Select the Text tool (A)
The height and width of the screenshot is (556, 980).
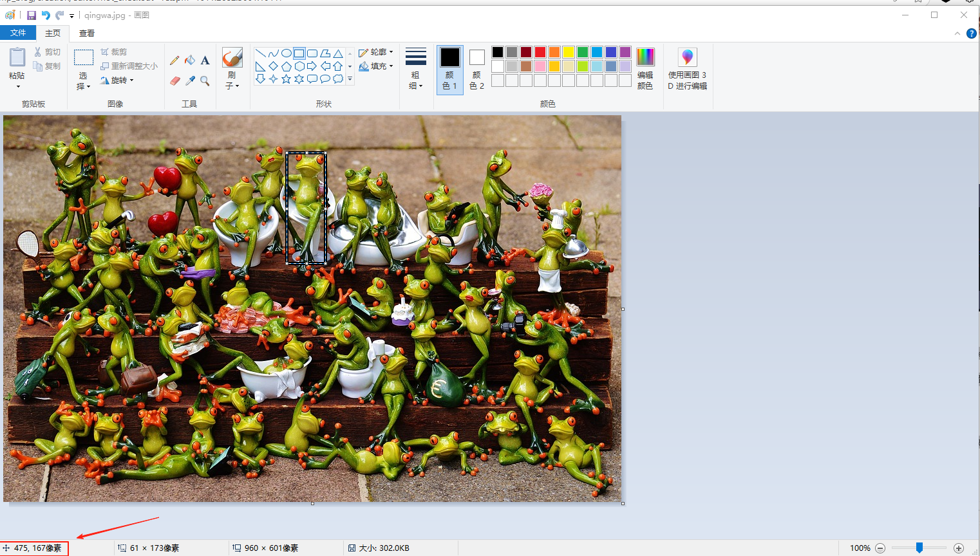pyautogui.click(x=205, y=60)
